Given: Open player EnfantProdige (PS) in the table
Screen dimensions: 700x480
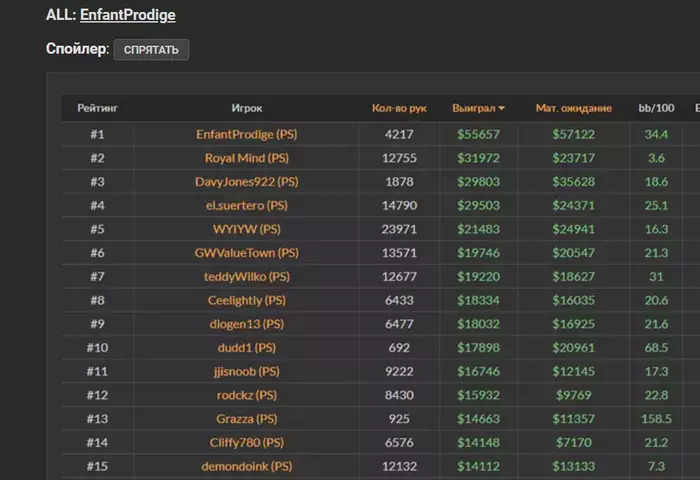Looking at the screenshot, I should pos(247,134).
